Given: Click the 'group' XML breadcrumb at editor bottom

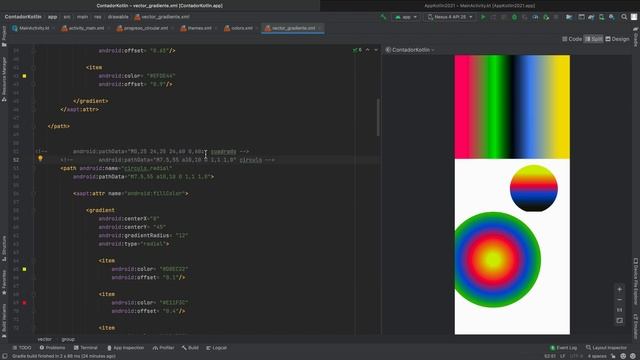Looking at the screenshot, I should click(68, 339).
